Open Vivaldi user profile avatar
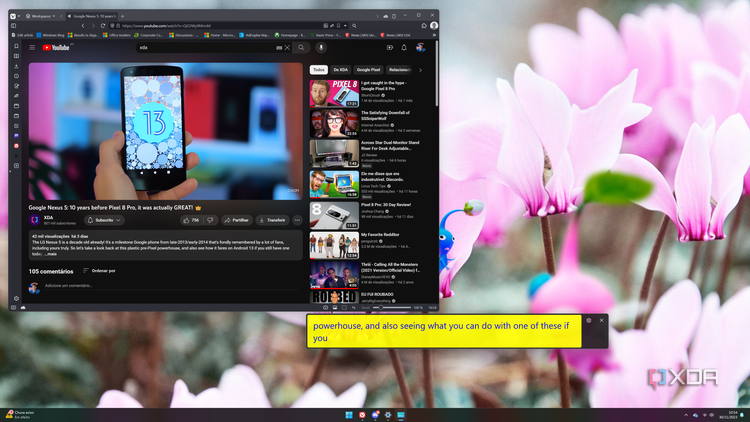Viewport: 750px width, 422px height. click(x=434, y=25)
